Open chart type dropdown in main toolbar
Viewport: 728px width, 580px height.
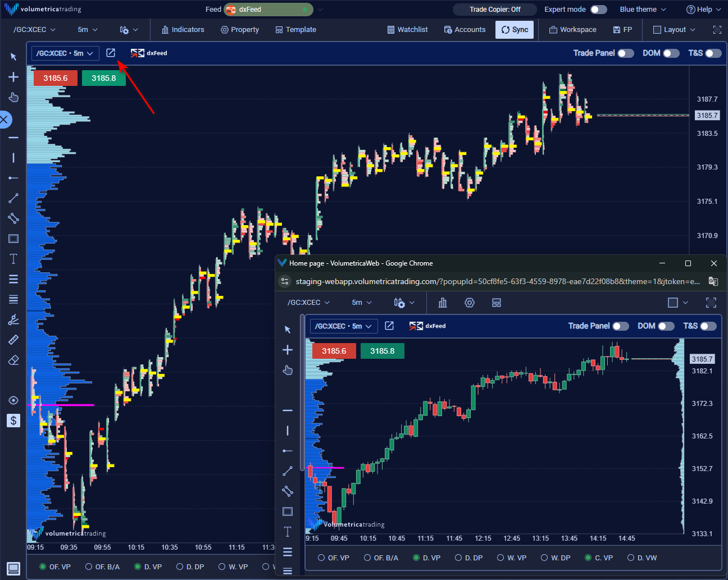point(129,30)
